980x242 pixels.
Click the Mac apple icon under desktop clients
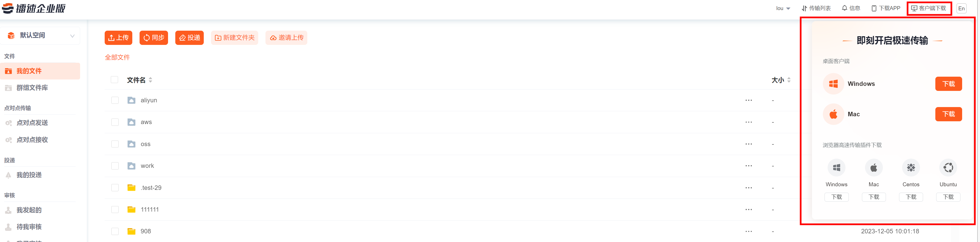coord(833,114)
